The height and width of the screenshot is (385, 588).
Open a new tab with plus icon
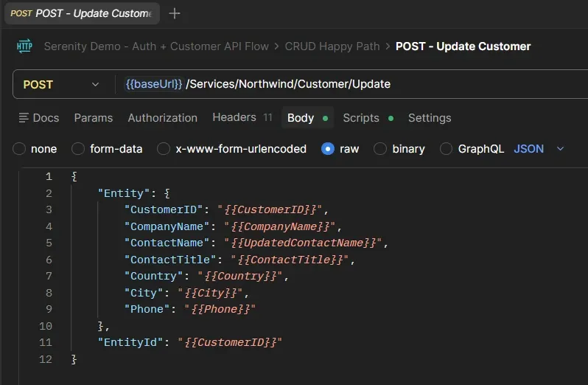(x=175, y=13)
